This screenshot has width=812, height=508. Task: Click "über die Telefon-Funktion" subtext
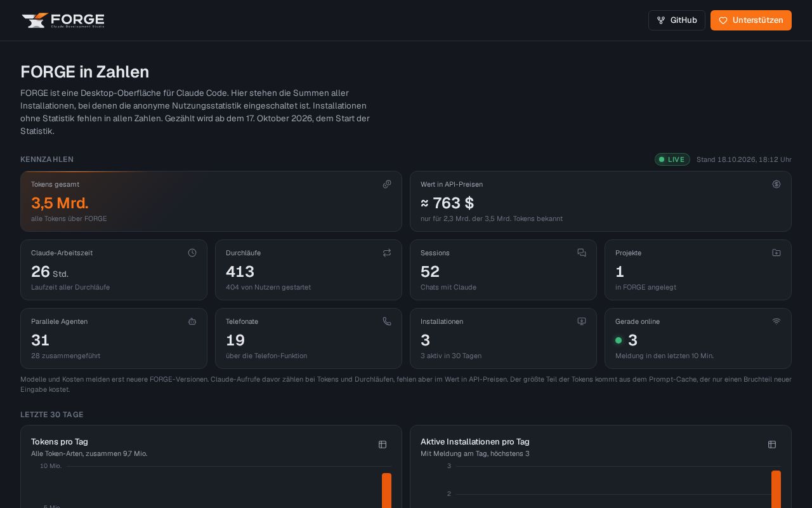(266, 356)
